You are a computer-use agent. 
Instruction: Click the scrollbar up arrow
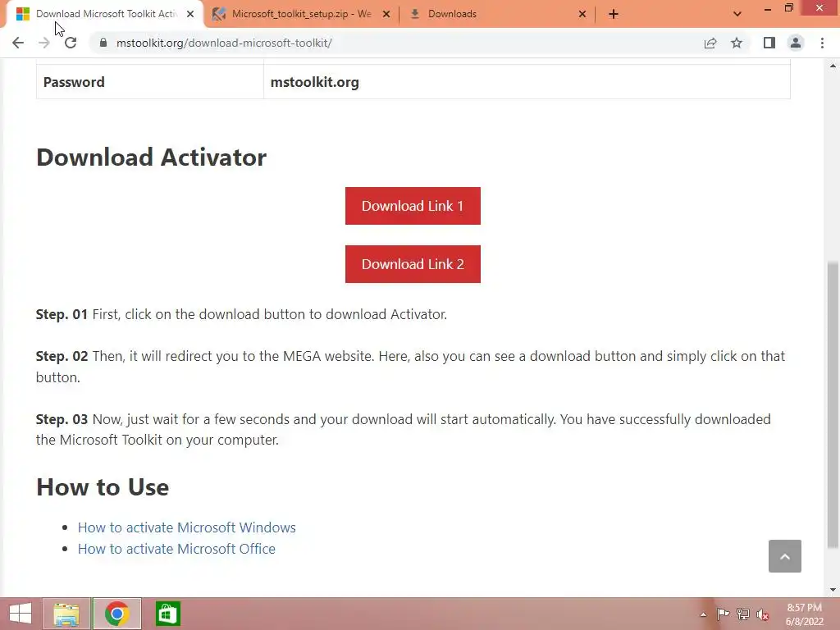click(833, 66)
